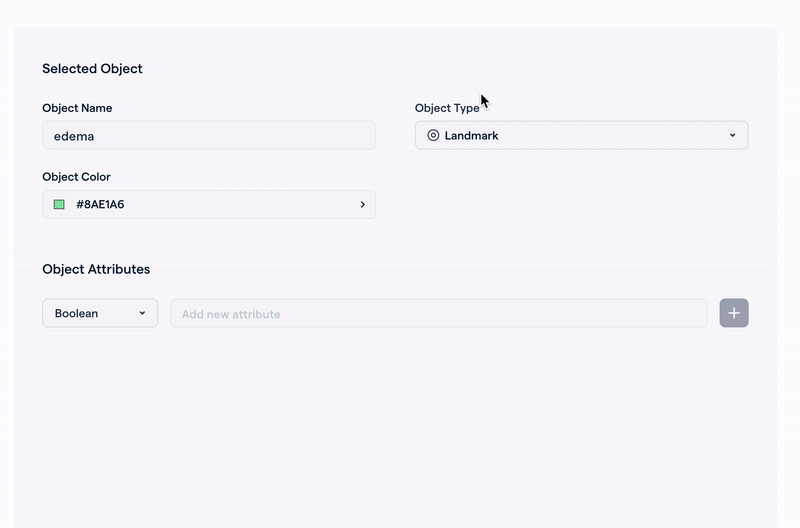
Task: Click the Selected Object heading
Action: 92,68
